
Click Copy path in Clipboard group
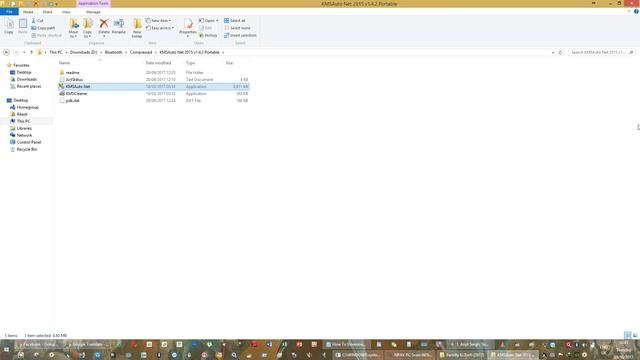click(x=43, y=28)
